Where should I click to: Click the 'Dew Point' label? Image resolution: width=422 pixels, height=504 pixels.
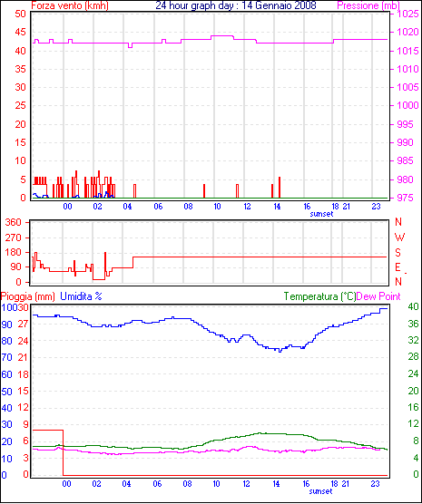point(378,296)
